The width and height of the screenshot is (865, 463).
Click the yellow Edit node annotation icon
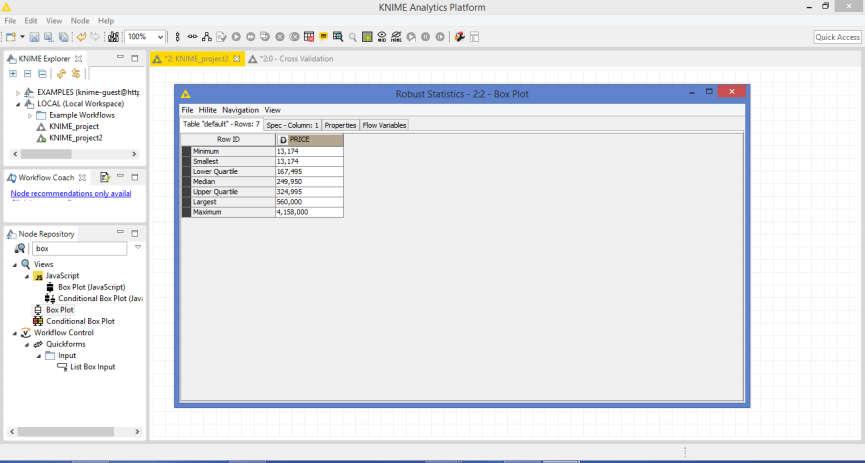click(323, 37)
